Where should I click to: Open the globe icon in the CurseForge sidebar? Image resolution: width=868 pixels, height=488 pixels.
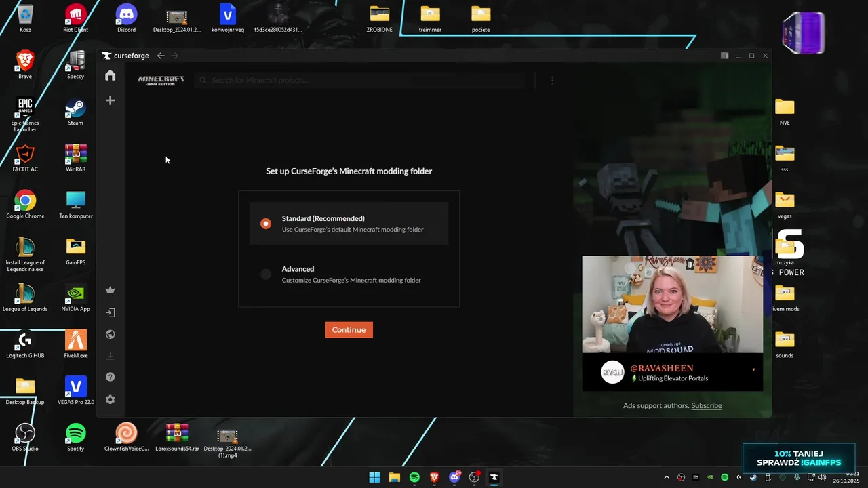point(110,334)
